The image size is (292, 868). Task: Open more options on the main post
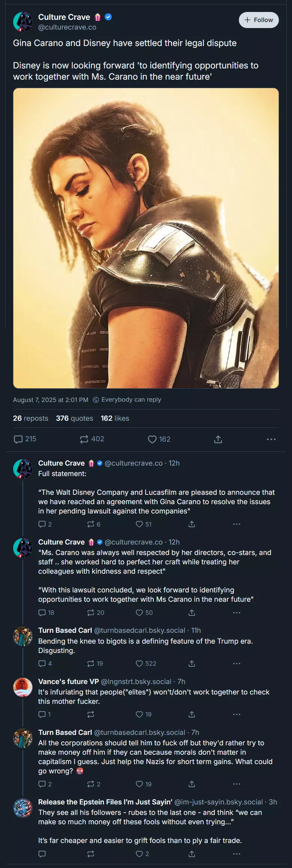point(271,439)
